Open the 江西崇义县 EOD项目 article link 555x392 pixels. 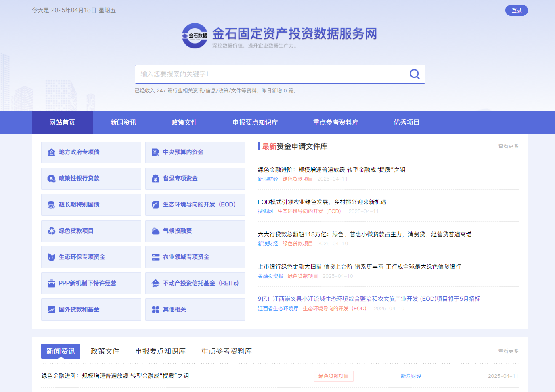pyautogui.click(x=369, y=299)
